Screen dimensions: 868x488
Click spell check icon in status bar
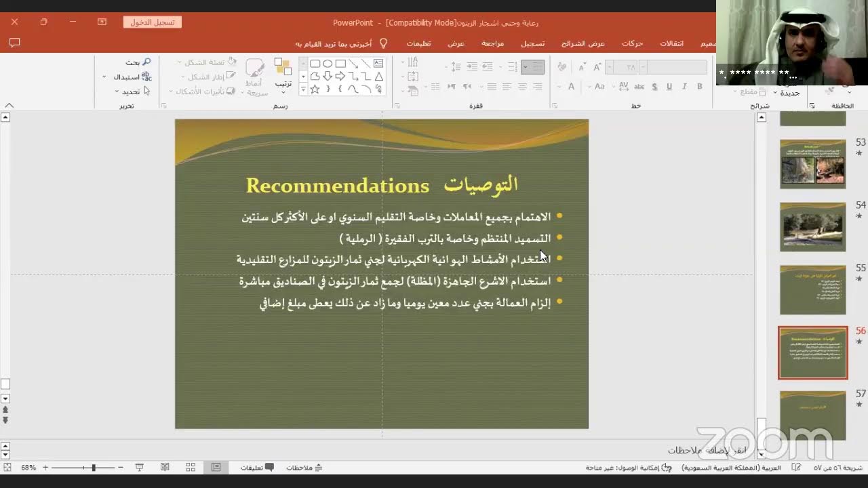point(796,468)
